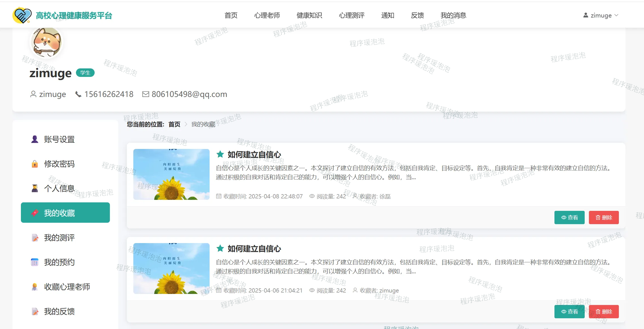Toggle the star on the second favorite article

click(x=220, y=248)
